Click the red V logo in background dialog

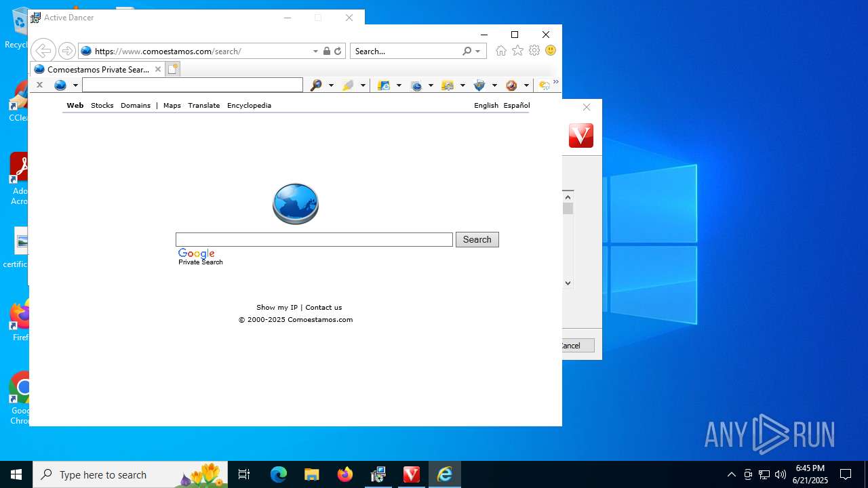point(581,136)
